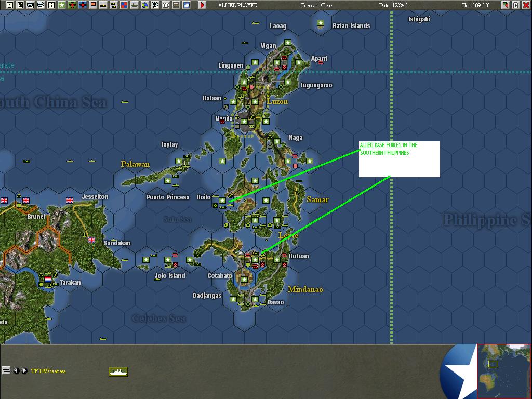This screenshot has height=399, width=532.
Task: Click the Manila base label
Action: point(224,118)
